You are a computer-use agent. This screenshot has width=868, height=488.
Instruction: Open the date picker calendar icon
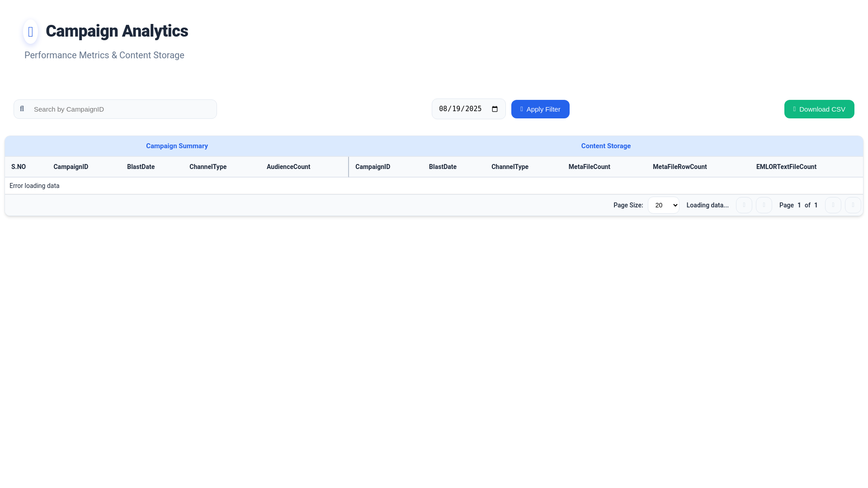click(x=495, y=109)
